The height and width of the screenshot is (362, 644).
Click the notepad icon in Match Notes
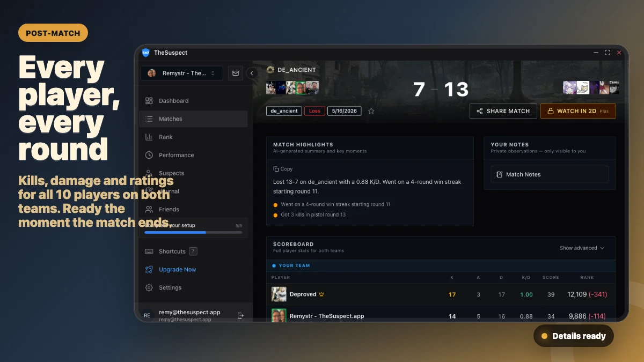click(500, 175)
